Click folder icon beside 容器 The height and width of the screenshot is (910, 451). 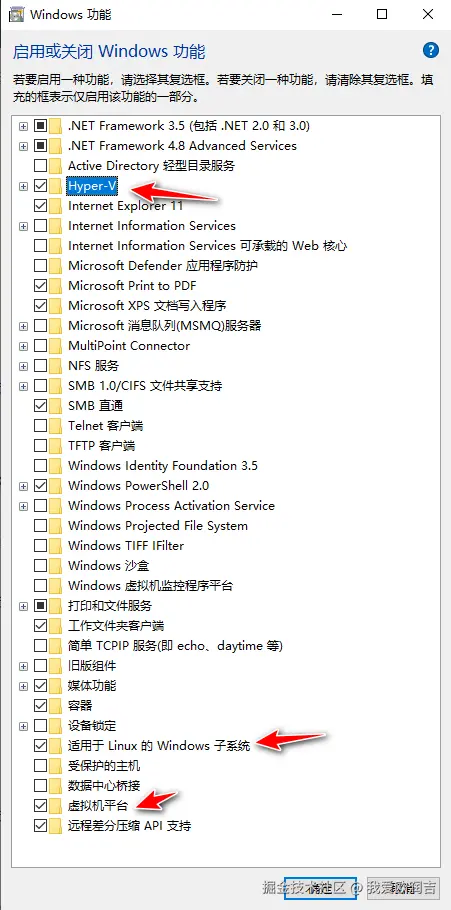pyautogui.click(x=55, y=706)
